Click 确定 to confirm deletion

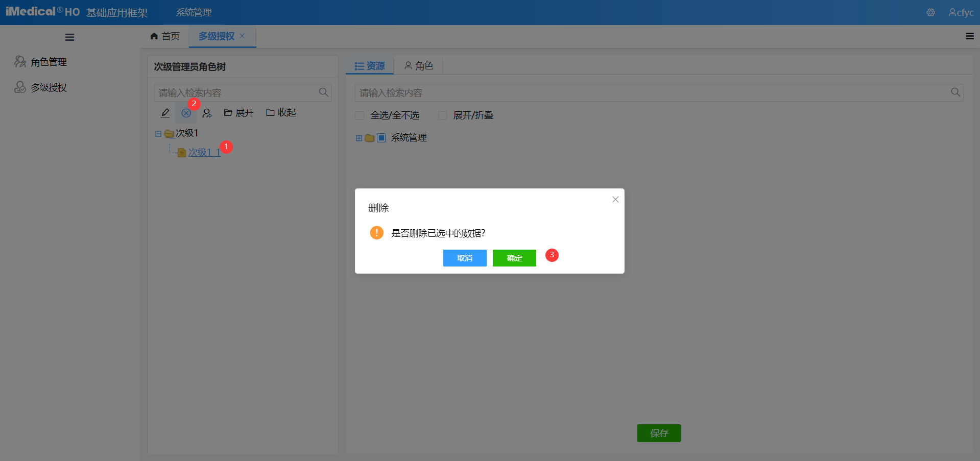pos(514,258)
